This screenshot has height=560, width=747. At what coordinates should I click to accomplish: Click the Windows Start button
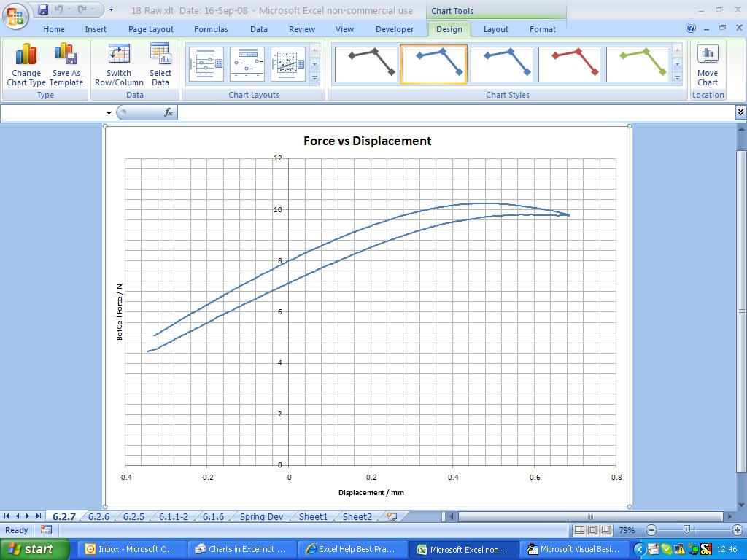[32, 549]
